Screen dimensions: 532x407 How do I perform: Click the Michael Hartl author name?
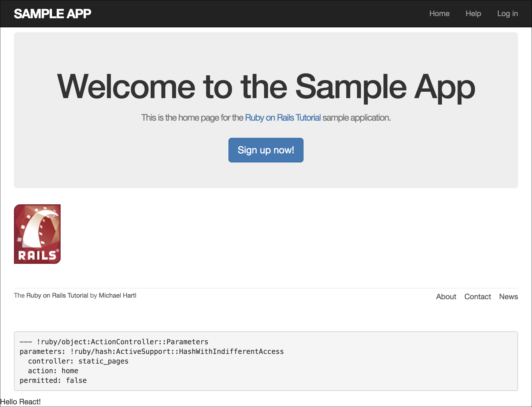(117, 295)
